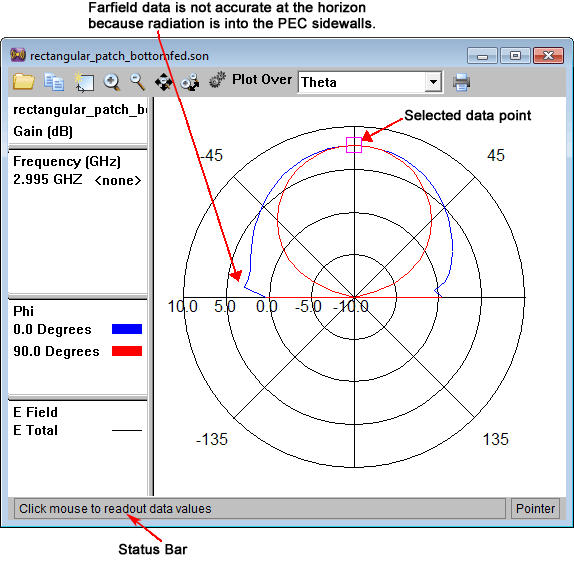Click the rotate view icon
Screen dimensions: 574x565
click(x=190, y=82)
